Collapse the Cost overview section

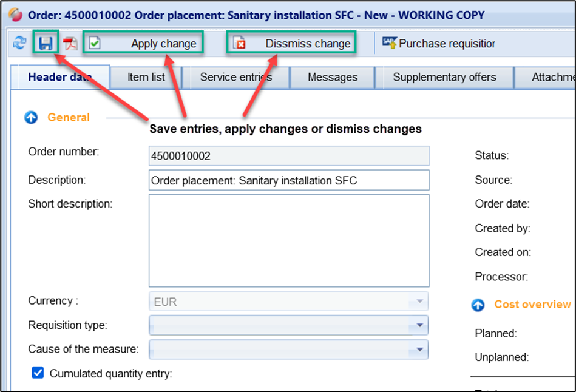(478, 305)
